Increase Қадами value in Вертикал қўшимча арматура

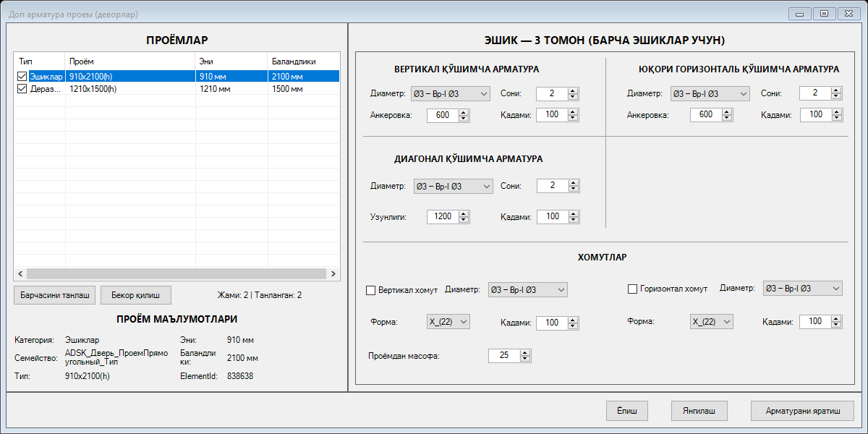click(574, 112)
